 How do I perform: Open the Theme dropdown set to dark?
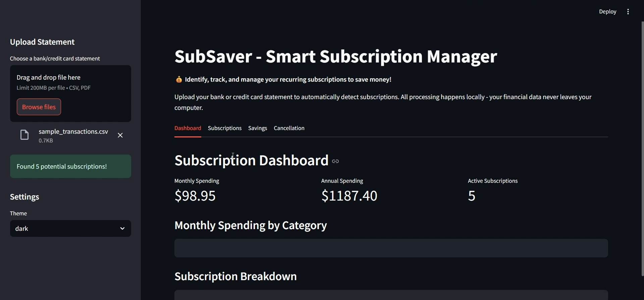point(70,228)
